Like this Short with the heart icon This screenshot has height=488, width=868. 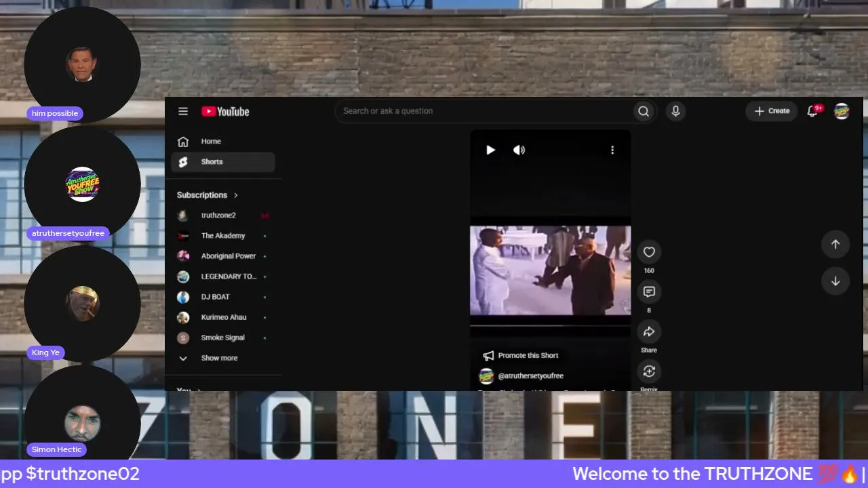coord(649,252)
